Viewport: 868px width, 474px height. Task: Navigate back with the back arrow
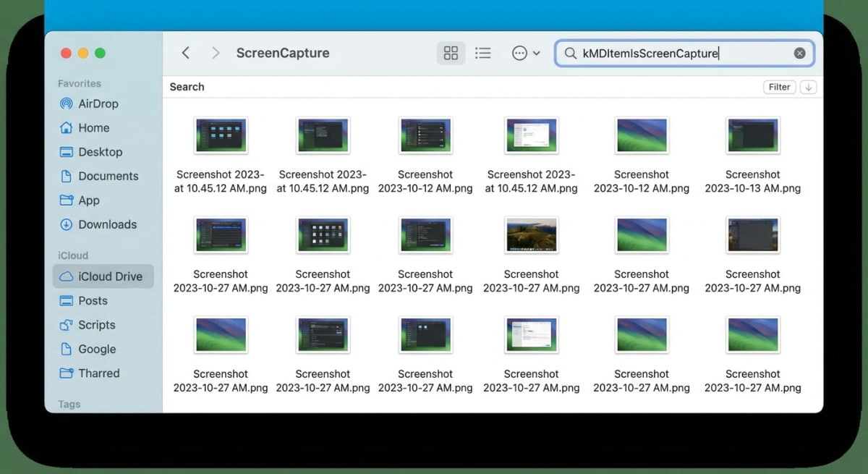pos(186,52)
